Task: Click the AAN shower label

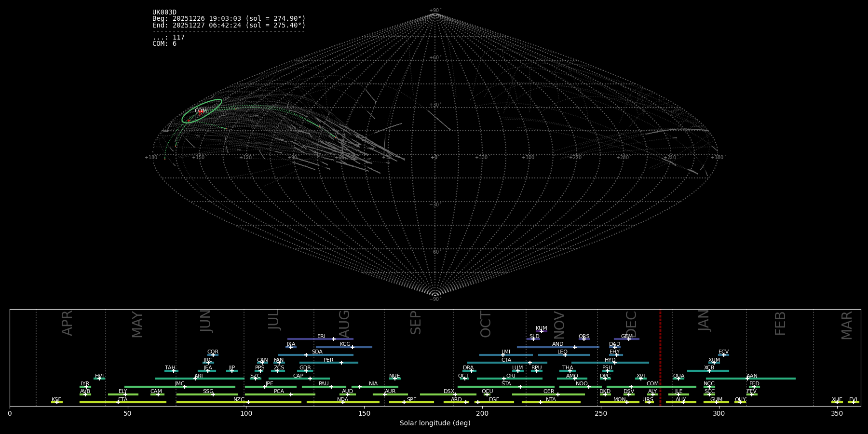Action: tap(752, 376)
